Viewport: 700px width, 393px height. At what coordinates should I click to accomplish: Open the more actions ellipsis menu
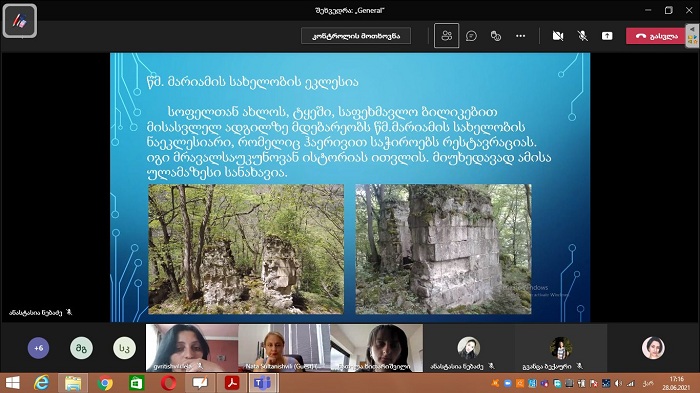521,36
